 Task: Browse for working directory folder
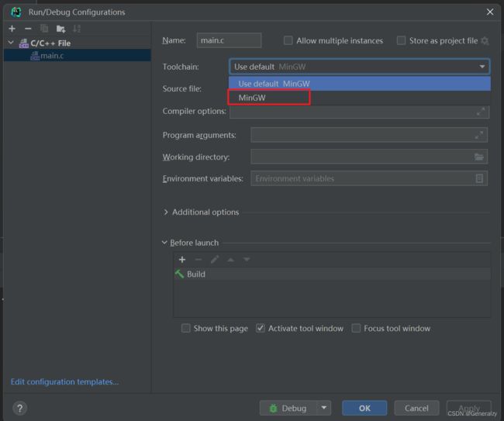pyautogui.click(x=479, y=157)
